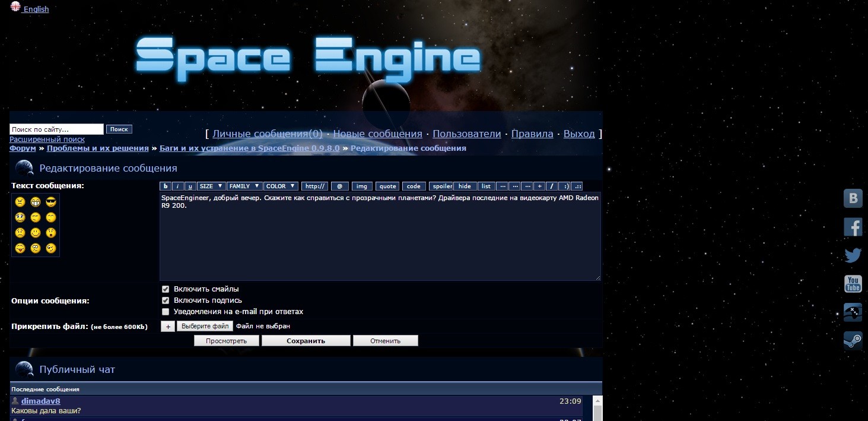Image resolution: width=868 pixels, height=421 pixels.
Task: Click the 'Поиск' search button
Action: tap(119, 129)
